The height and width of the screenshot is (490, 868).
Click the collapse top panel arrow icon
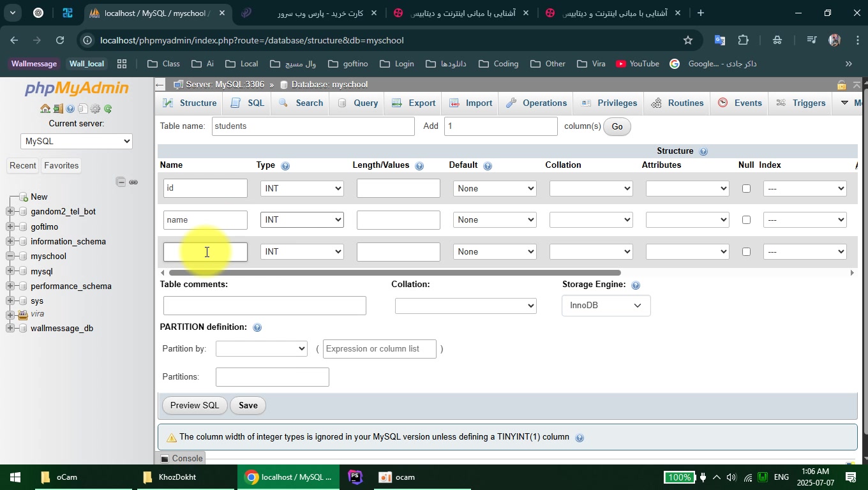[x=857, y=85]
